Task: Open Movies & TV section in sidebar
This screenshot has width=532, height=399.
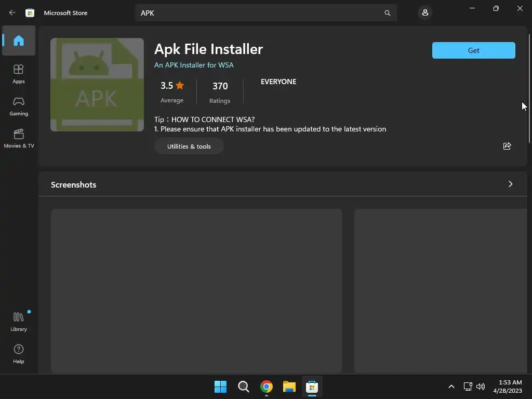Action: (x=19, y=138)
